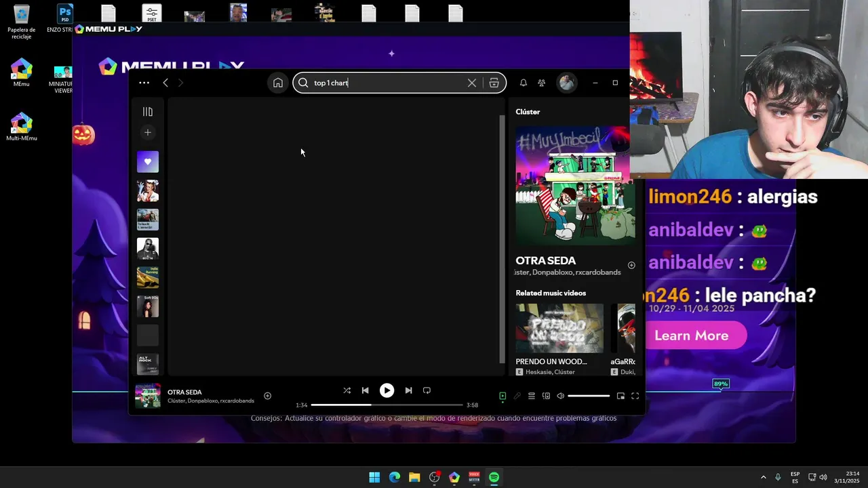Screen dimensions: 868x488
Task: Click OTRA SEDA title in right panel
Action: coord(546,260)
